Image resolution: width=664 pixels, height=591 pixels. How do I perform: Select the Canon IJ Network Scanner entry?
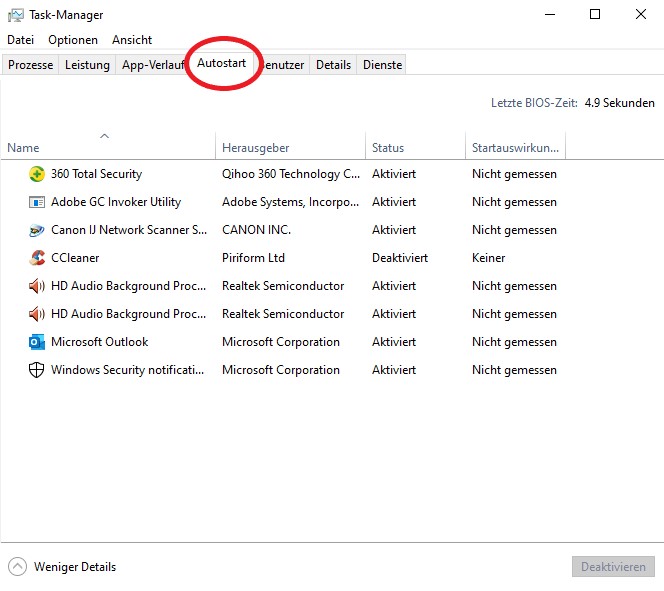click(129, 230)
